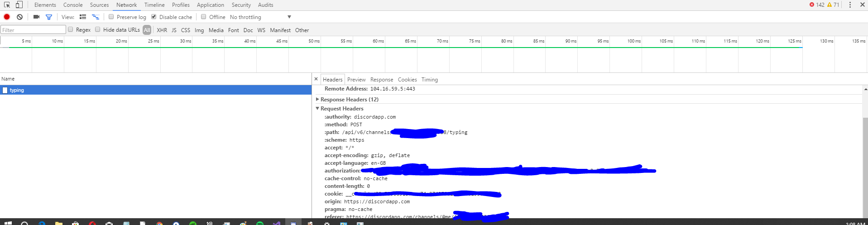Viewport: 868px width, 225px height.
Task: Filter requests by XHR type
Action: coord(162,30)
